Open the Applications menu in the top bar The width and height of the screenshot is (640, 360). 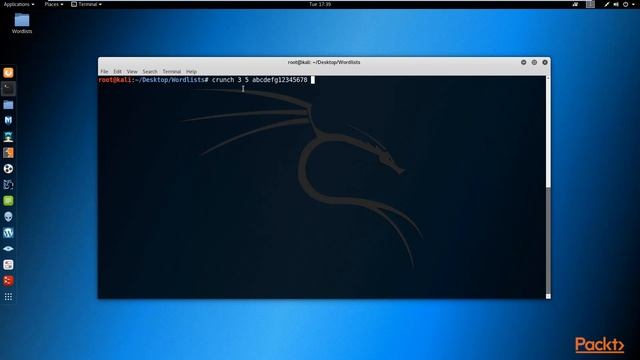point(19,4)
